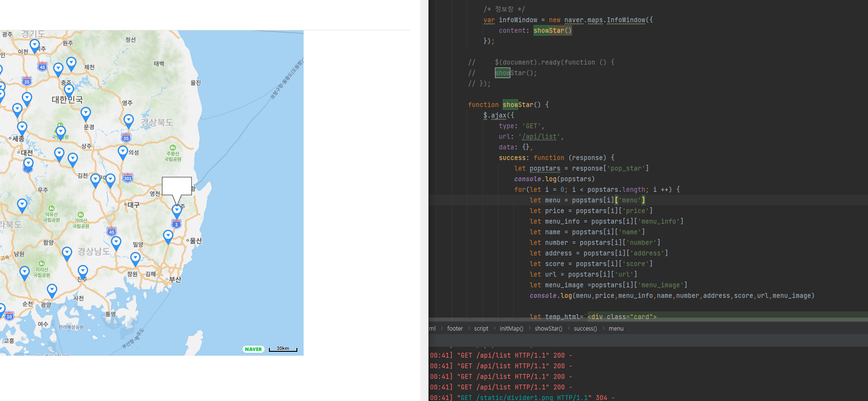Open the marker covering 대전 city
The width and height of the screenshot is (868, 401).
pos(28,164)
